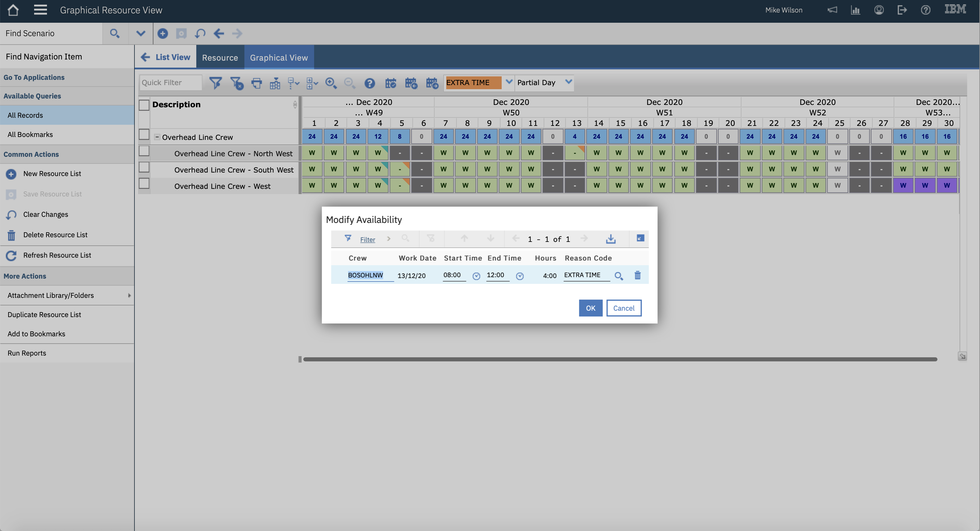Click OK in Modify Availability dialog
This screenshot has height=531, width=980.
(590, 308)
